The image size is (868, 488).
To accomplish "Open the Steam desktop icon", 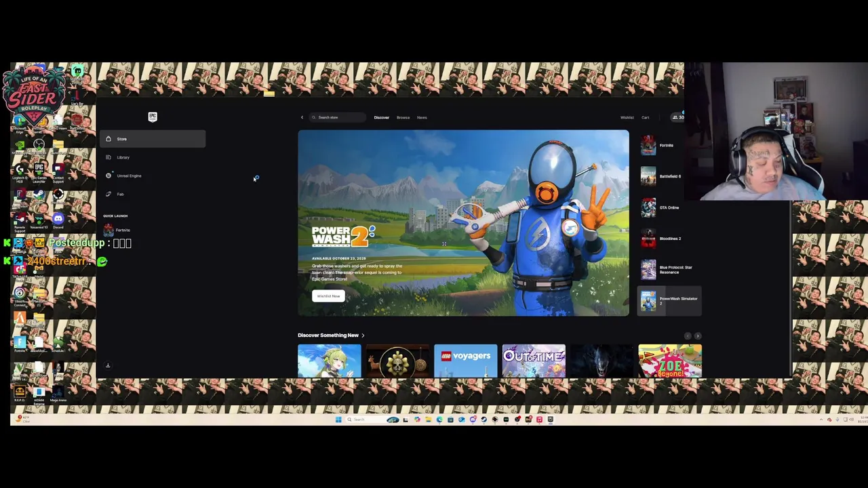I will point(39,197).
